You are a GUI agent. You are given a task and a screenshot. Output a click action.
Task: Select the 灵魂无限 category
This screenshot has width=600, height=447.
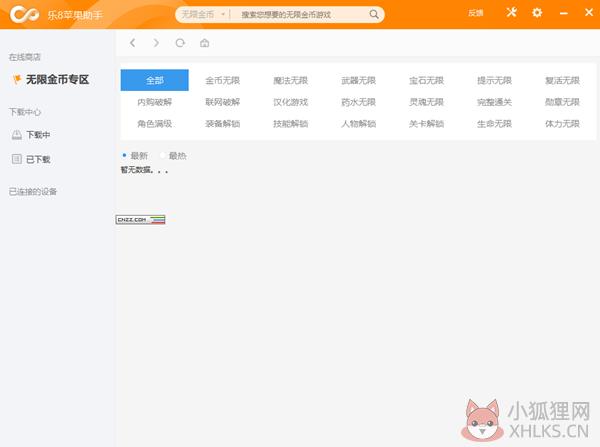[x=427, y=102]
